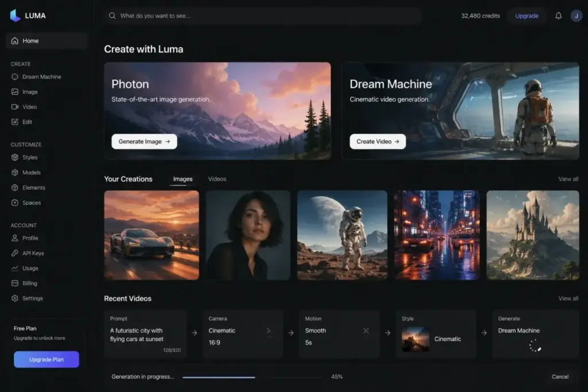Viewport: 588px width, 392px height.
Task: Click the 16:9 aspect ratio value
Action: coord(215,343)
